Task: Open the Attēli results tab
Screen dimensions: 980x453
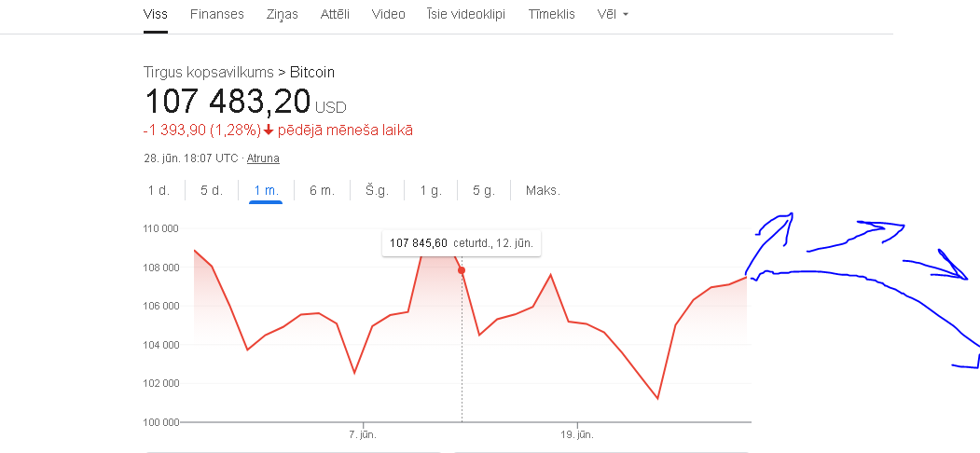Action: pyautogui.click(x=336, y=15)
